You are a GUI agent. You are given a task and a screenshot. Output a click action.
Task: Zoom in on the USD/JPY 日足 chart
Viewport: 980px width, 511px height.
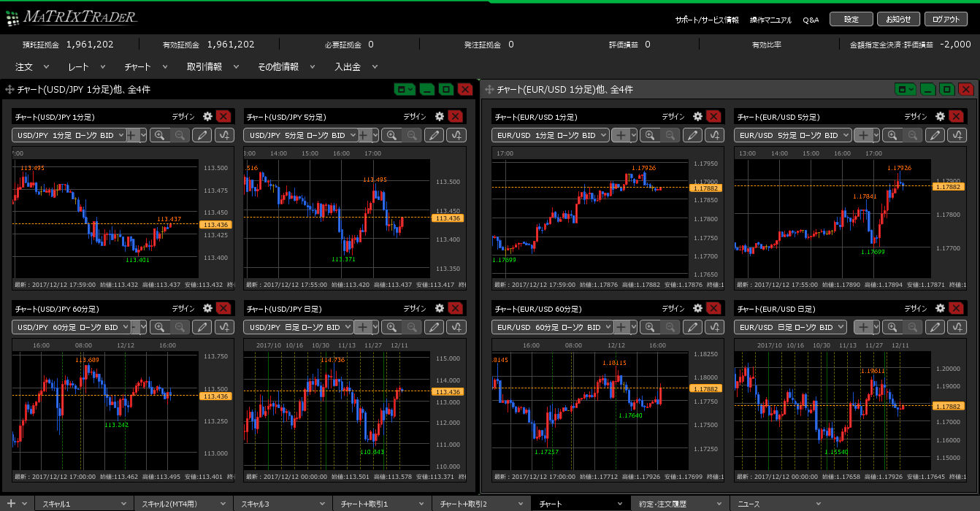[392, 327]
